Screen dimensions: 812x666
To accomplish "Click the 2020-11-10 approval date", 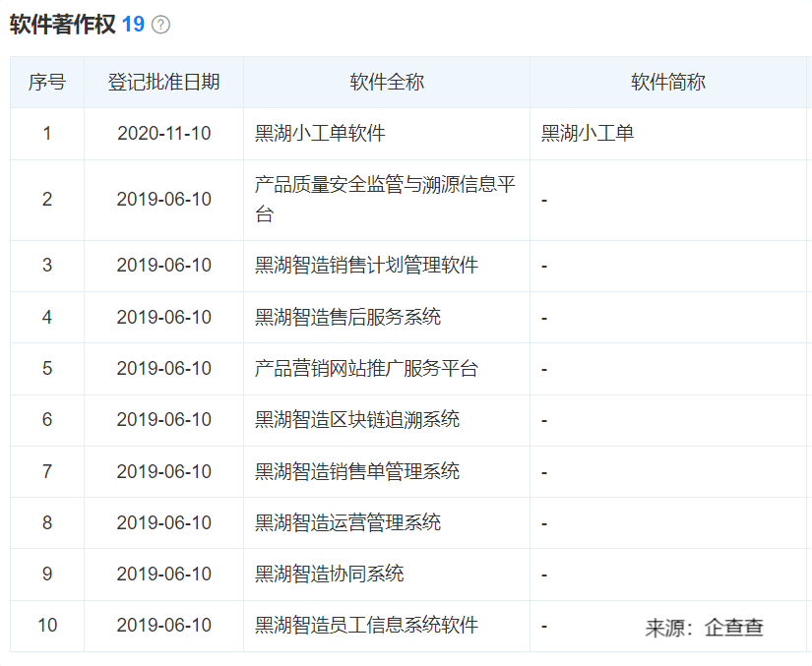I will 163,134.
